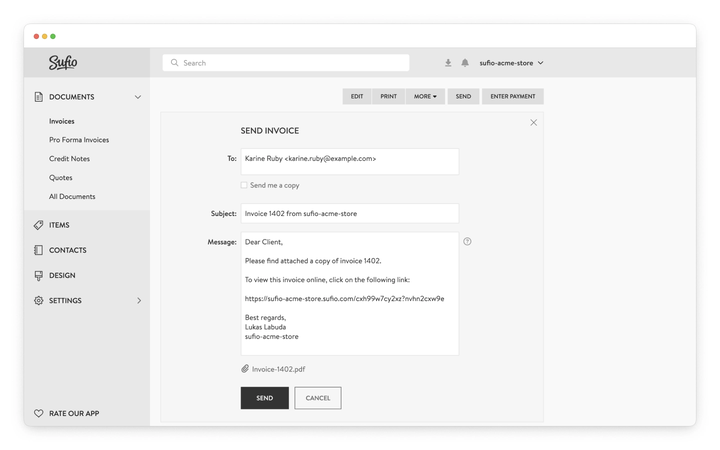Open the Contacts section
The height and width of the screenshot is (450, 720).
click(68, 250)
